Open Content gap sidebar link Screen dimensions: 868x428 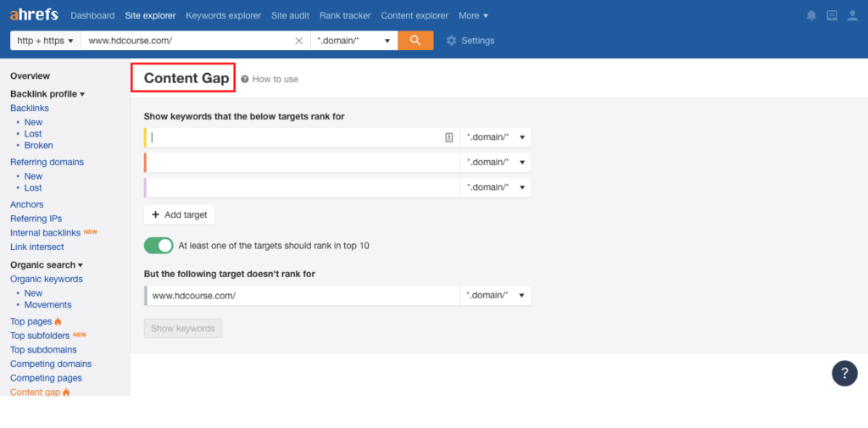36,392
